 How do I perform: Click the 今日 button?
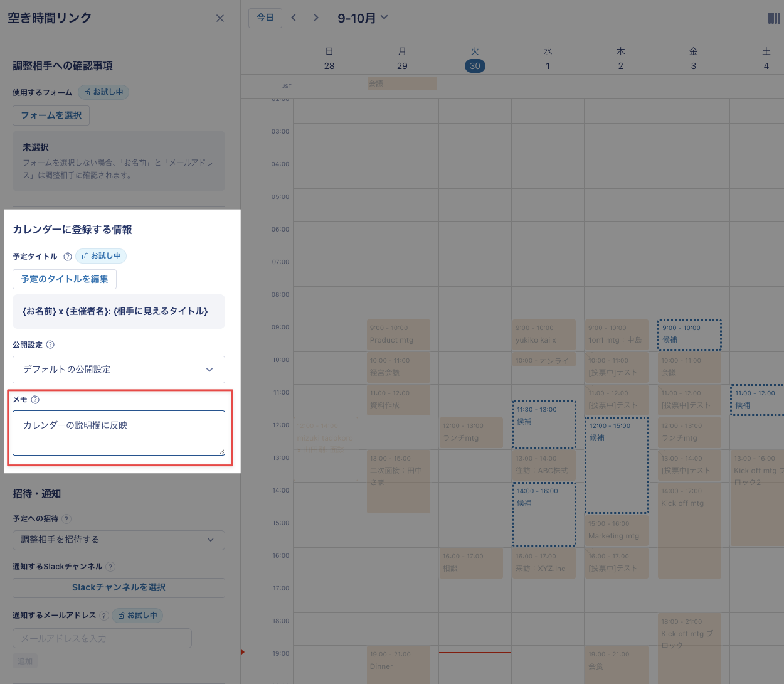point(265,18)
